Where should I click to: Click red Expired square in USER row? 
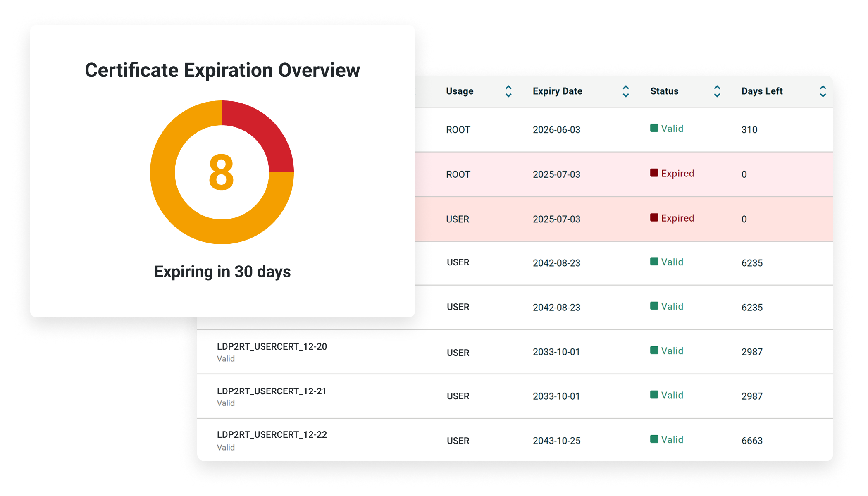click(x=654, y=217)
